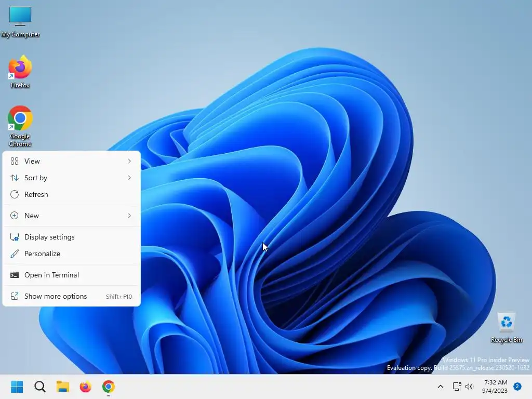Image resolution: width=532 pixels, height=399 pixels.
Task: Select the Firefox desktop shortcut
Action: 20,72
